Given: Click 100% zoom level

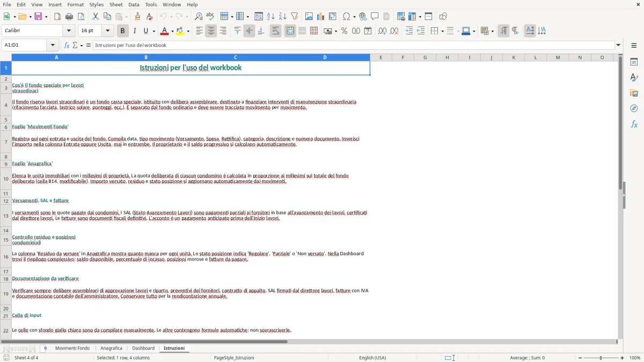Looking at the screenshot, I should tap(635, 358).
